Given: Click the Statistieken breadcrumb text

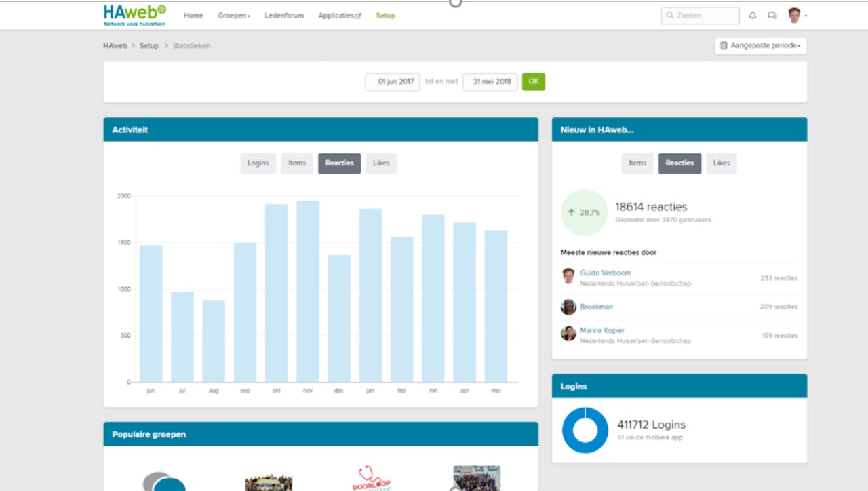Looking at the screenshot, I should tap(191, 46).
